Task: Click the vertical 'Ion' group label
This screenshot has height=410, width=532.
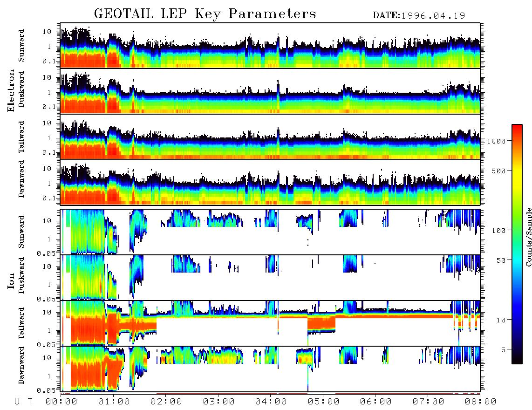Action: tap(11, 280)
